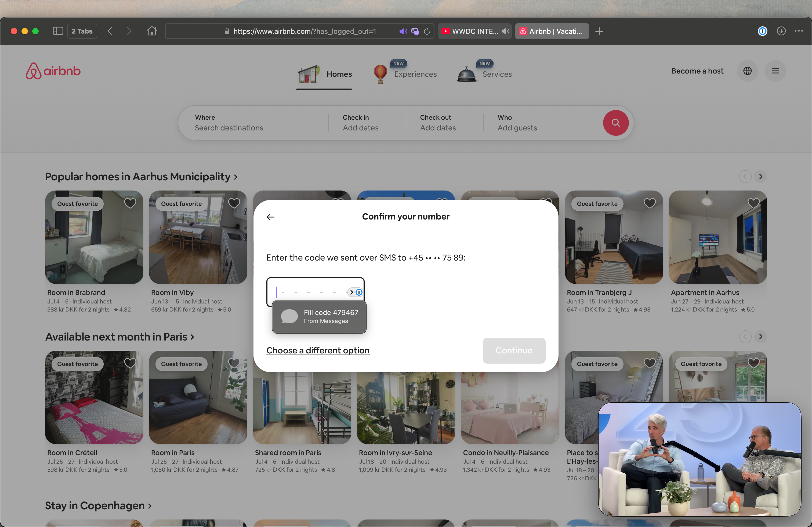This screenshot has width=812, height=527.
Task: Show next Aarhus homes carousel arrow
Action: tap(760, 177)
